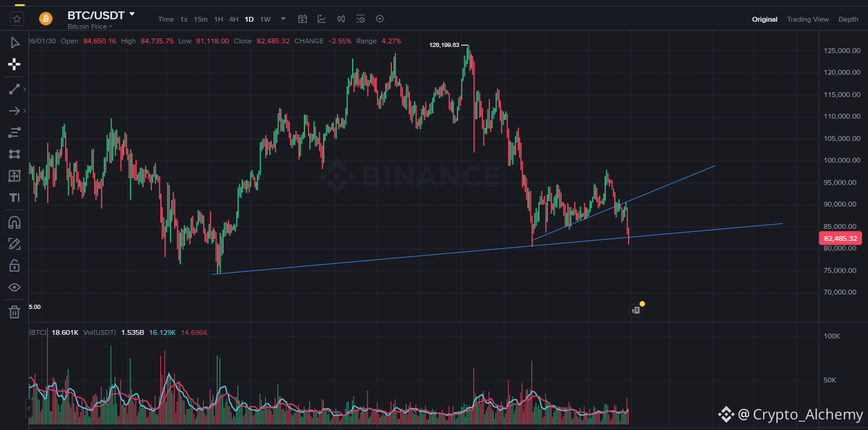Screen dimensions: 868x430
Task: Select the trend line drawing tool
Action: tap(14, 89)
